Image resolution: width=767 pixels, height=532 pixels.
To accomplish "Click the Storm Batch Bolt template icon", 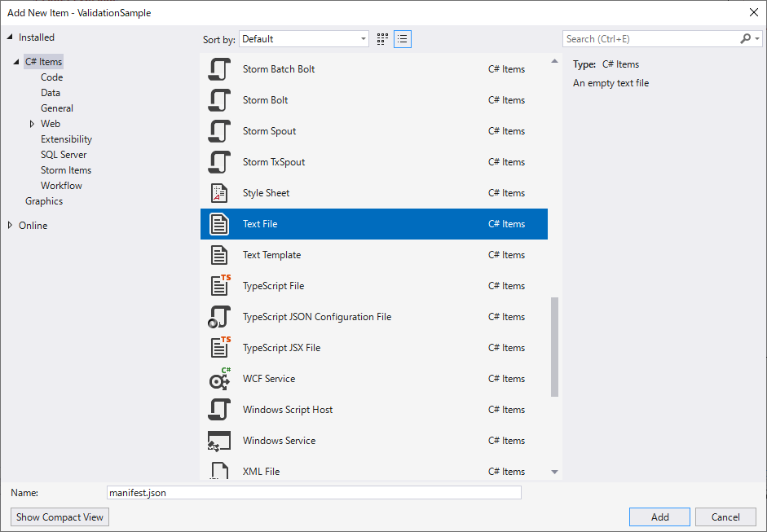I will 219,69.
